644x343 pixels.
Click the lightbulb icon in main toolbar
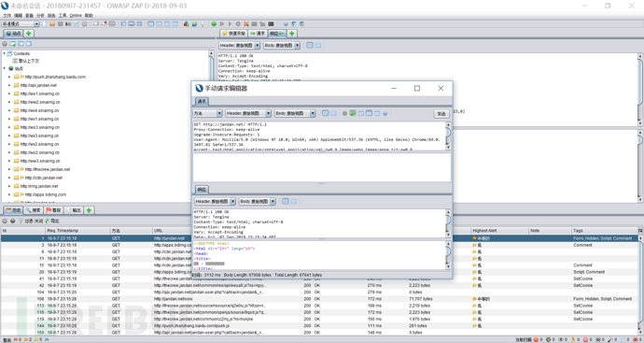[203, 24]
